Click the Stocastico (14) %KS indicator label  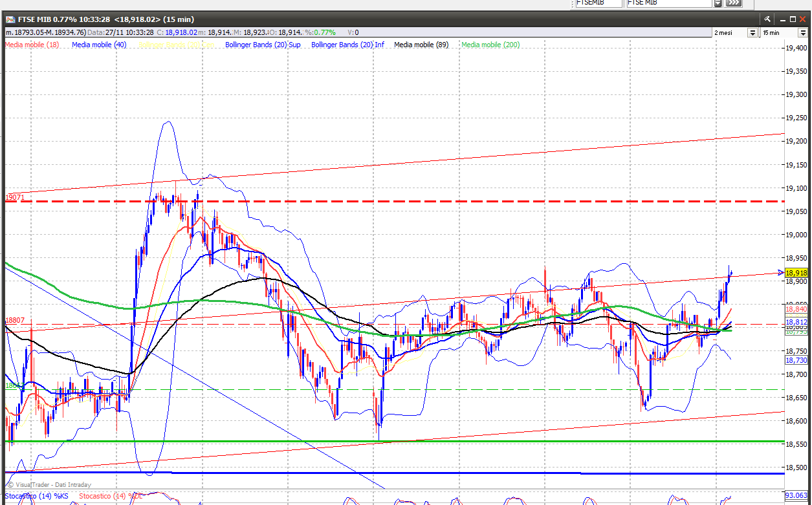pos(35,496)
